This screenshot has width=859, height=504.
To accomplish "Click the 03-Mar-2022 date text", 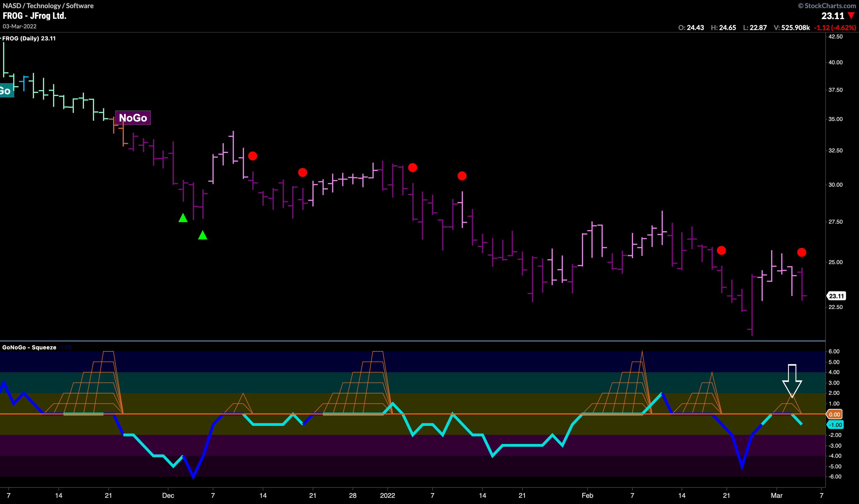I will [x=19, y=26].
